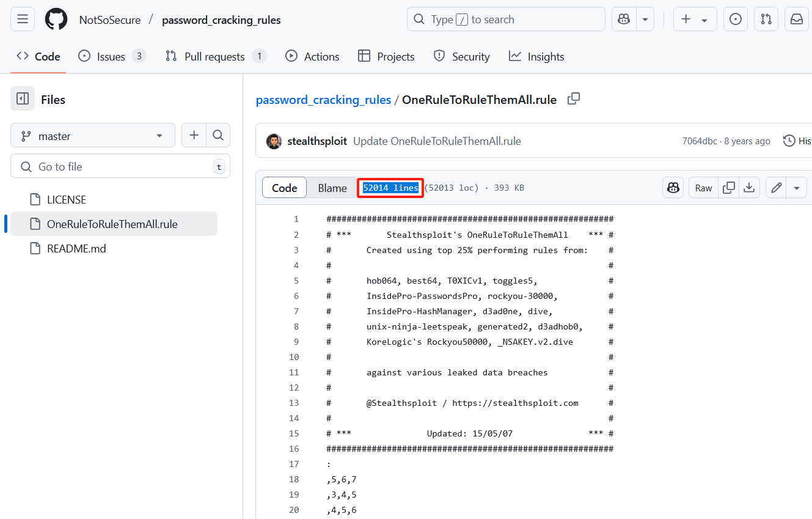Switch to Blame view toggle
The height and width of the screenshot is (519, 812).
tap(332, 188)
